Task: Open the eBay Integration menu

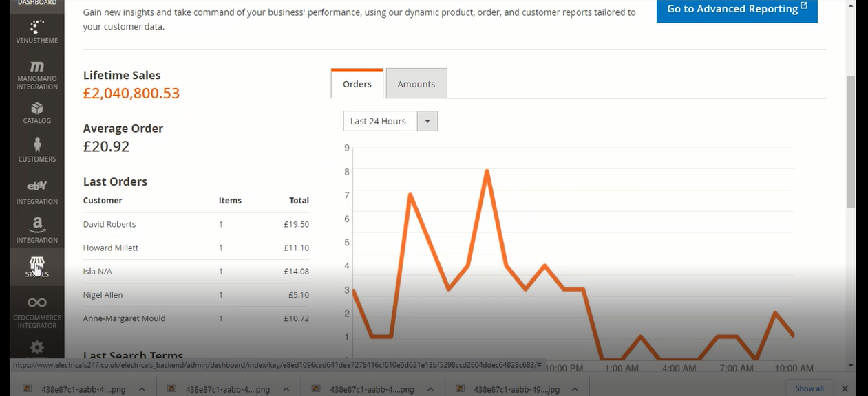Action: click(37, 192)
